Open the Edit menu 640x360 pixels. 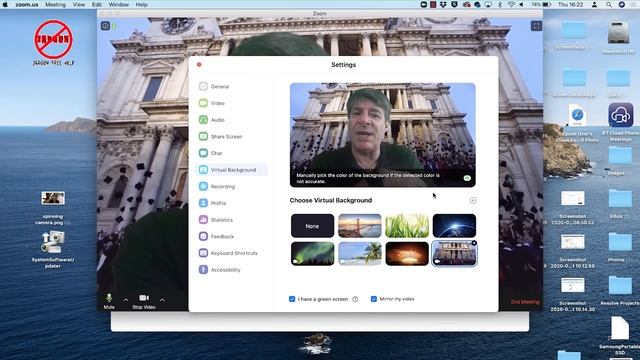[97, 4]
